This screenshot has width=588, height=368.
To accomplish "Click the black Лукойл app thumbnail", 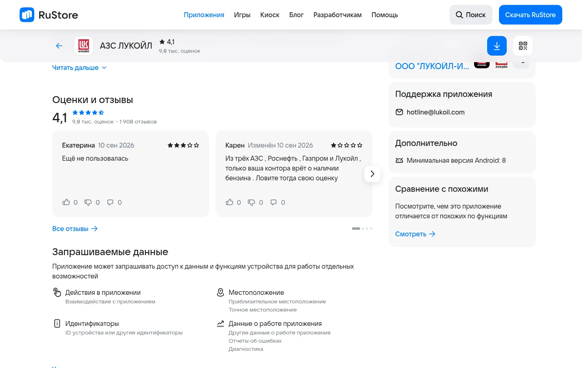I will 482,65.
